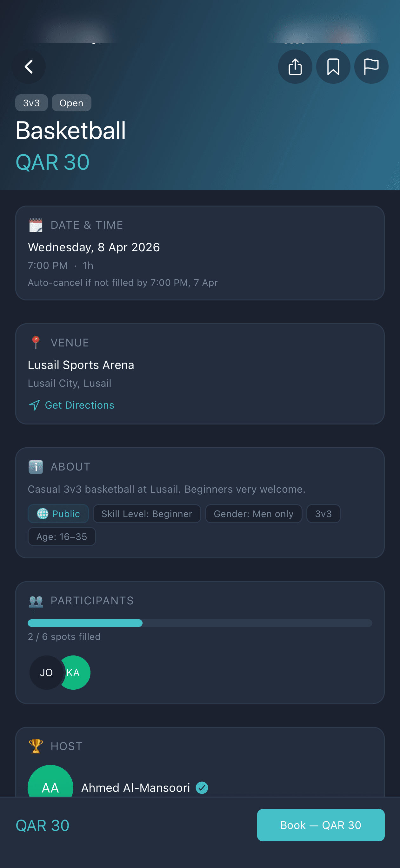The width and height of the screenshot is (400, 868).
Task: Report this event using the flag icon
Action: pyautogui.click(x=371, y=67)
